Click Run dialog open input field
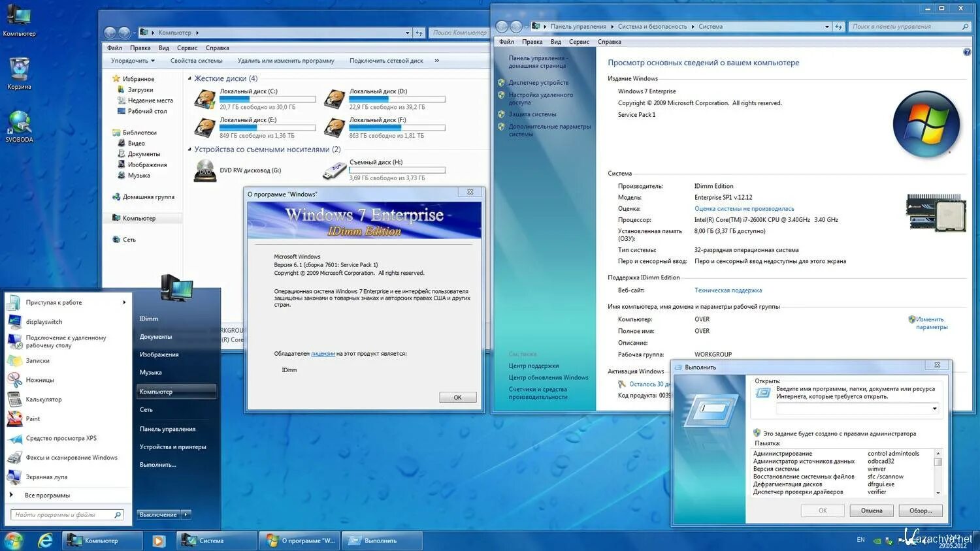The image size is (980, 551). [858, 409]
